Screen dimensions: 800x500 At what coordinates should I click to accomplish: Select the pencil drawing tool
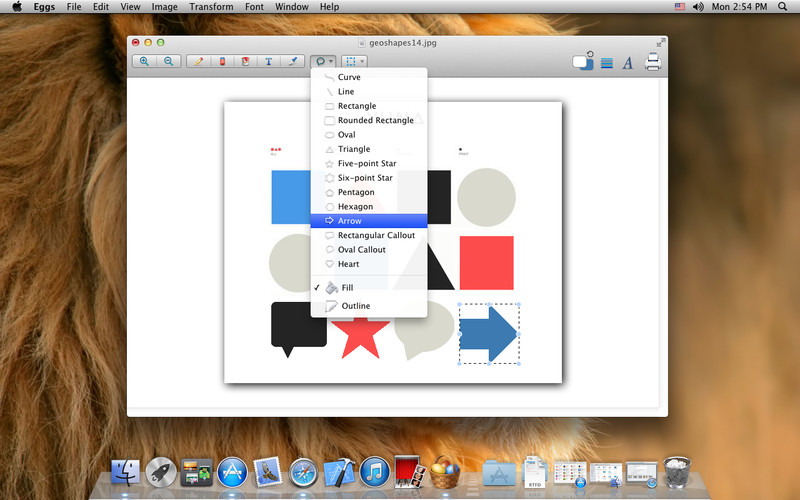click(x=198, y=61)
